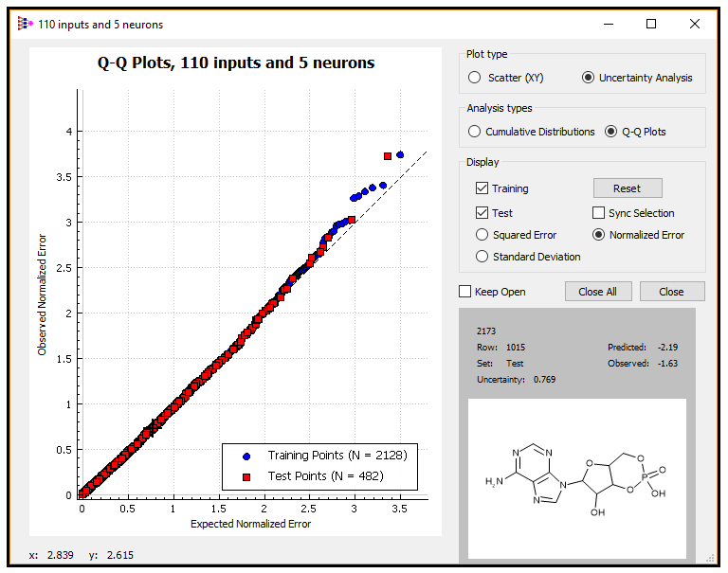
Task: Enable the Sync Selection checkbox
Action: [598, 212]
